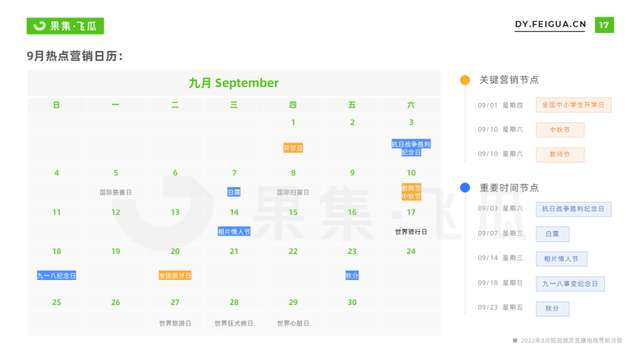Select the 关键营销节点 section heading
Image resolution: width=640 pixels, height=360 pixels.
pyautogui.click(x=509, y=80)
